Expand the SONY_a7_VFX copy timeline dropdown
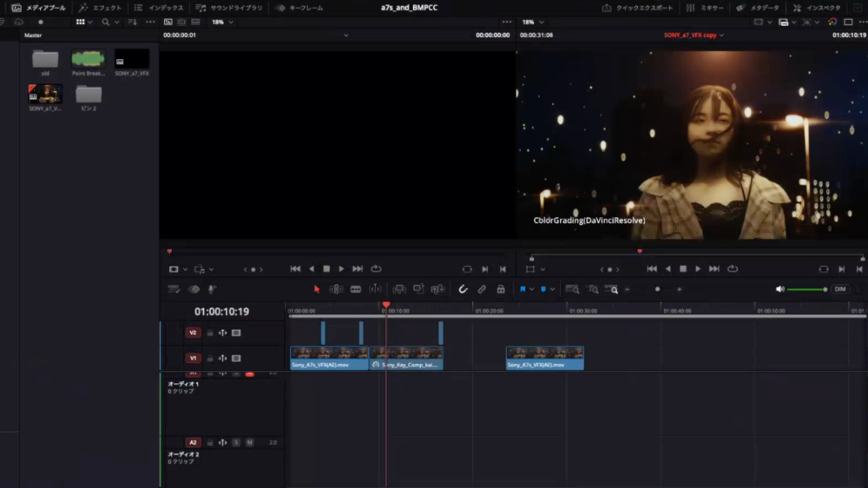The width and height of the screenshot is (868, 488). [721, 36]
